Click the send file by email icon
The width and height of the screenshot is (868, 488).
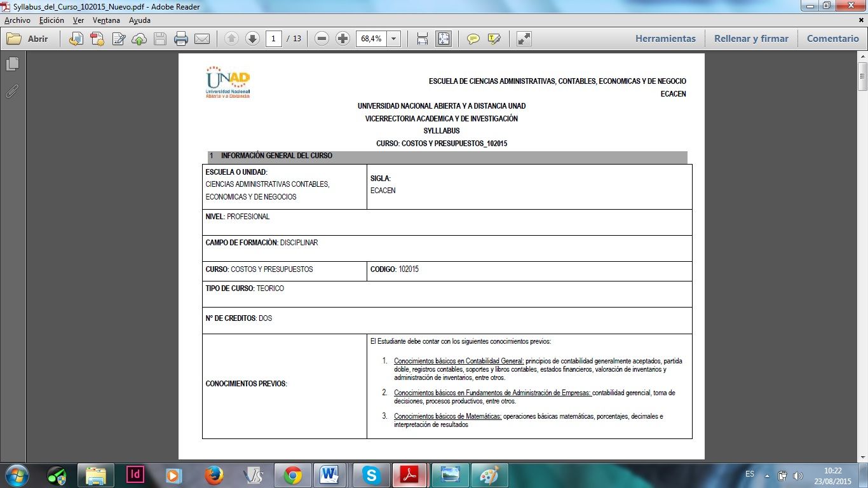pos(202,39)
